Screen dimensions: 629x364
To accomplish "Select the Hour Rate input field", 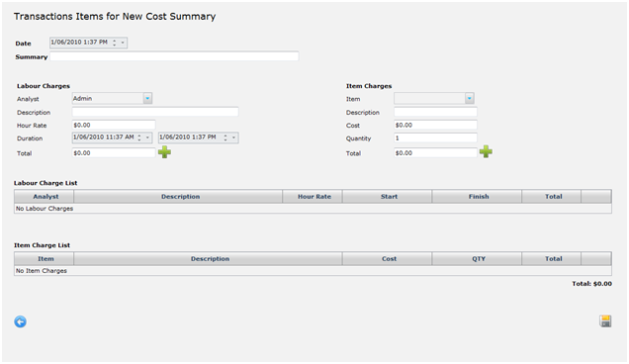I will click(x=114, y=125).
